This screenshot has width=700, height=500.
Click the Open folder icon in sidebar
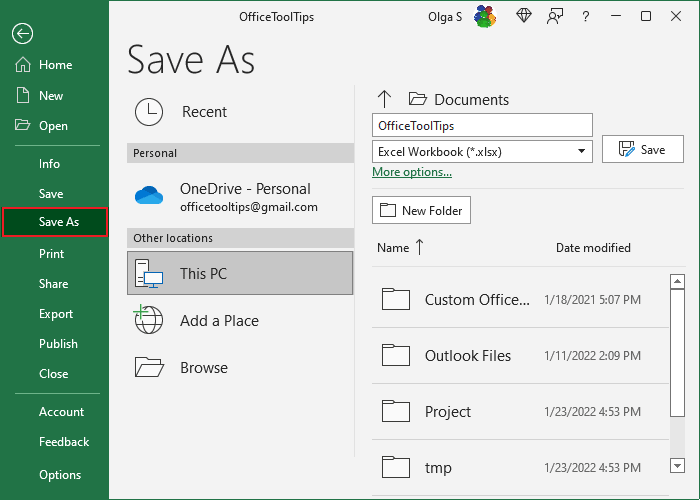22,125
